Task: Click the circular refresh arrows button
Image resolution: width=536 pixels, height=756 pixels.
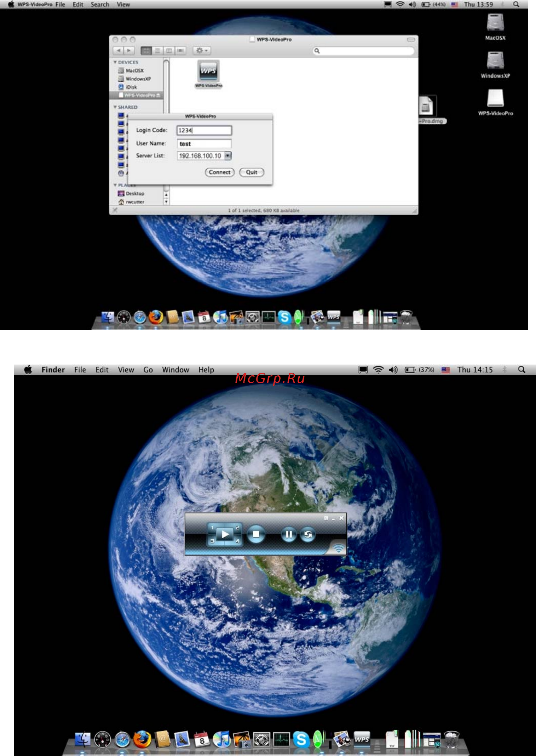Action: coord(308,534)
